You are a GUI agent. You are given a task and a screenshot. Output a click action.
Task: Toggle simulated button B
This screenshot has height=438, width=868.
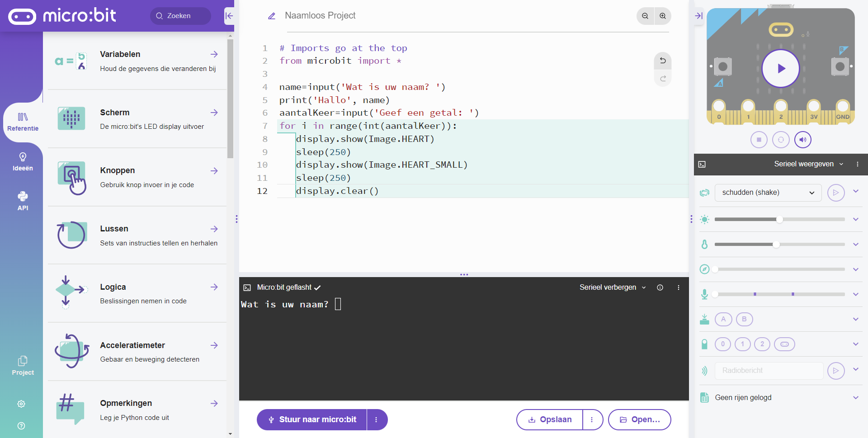(x=744, y=319)
